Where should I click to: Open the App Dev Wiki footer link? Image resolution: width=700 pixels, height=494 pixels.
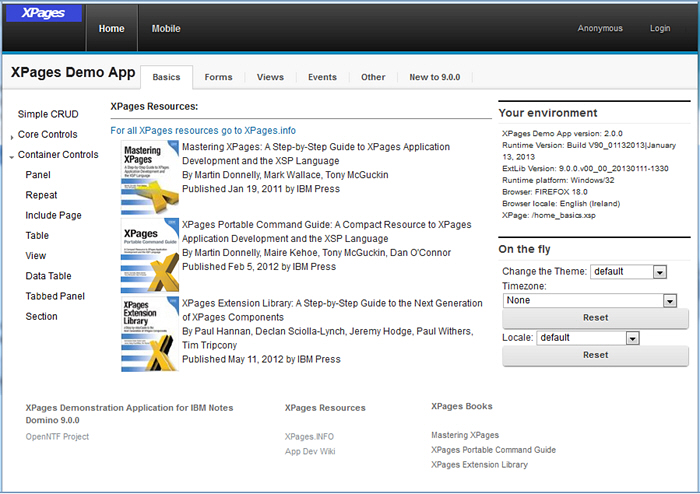pos(310,451)
